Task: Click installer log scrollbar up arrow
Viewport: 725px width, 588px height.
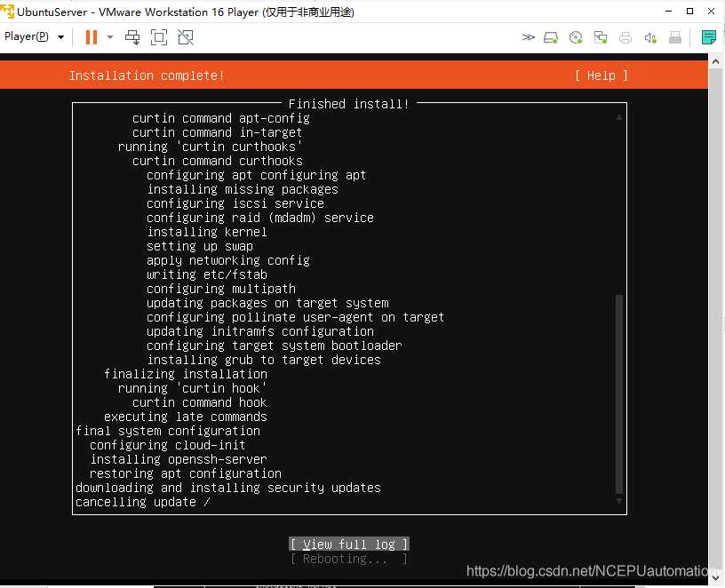Action: click(x=619, y=117)
